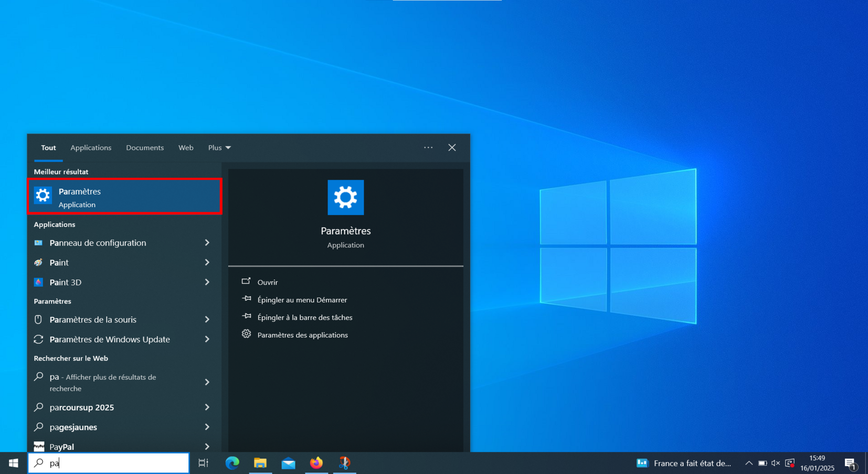Click the muted volume tray icon
This screenshot has height=474, width=868.
coord(776,463)
